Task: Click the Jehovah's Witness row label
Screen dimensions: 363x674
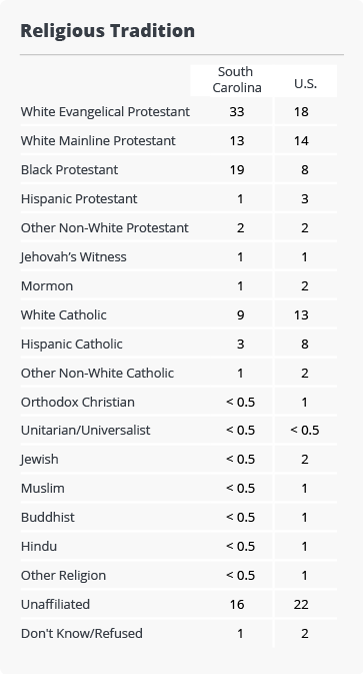Action: click(x=74, y=257)
